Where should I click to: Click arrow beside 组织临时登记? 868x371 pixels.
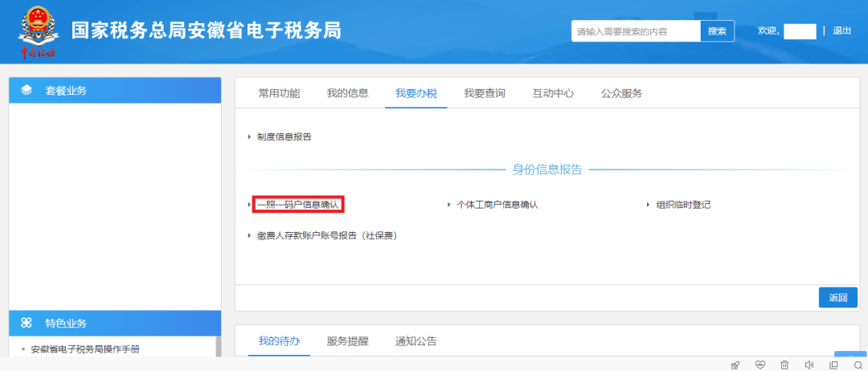point(649,205)
